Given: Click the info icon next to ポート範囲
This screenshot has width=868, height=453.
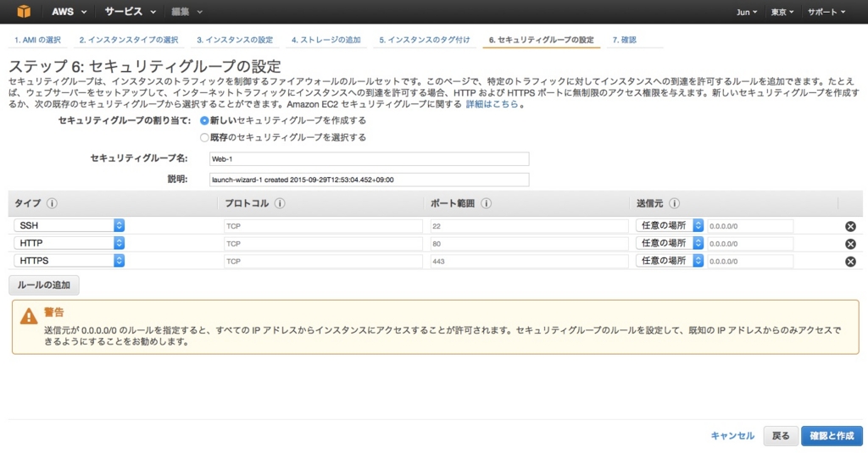Looking at the screenshot, I should tap(486, 203).
